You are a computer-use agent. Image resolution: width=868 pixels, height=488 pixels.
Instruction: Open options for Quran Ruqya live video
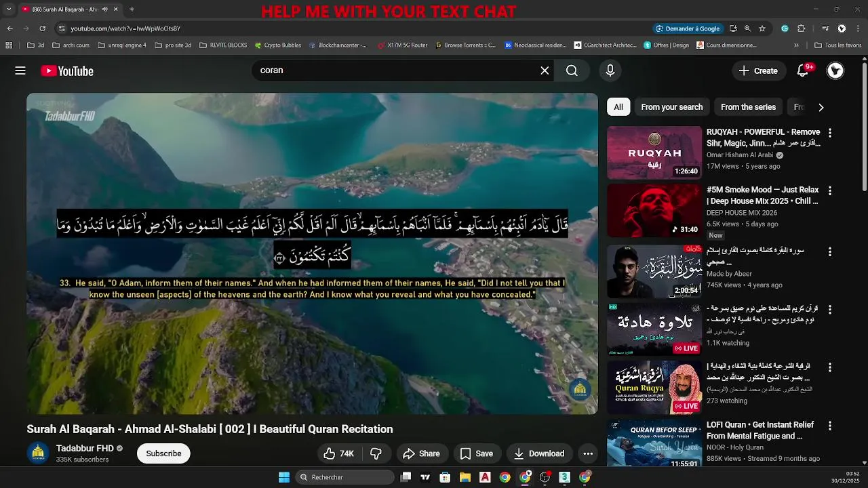pyautogui.click(x=829, y=367)
